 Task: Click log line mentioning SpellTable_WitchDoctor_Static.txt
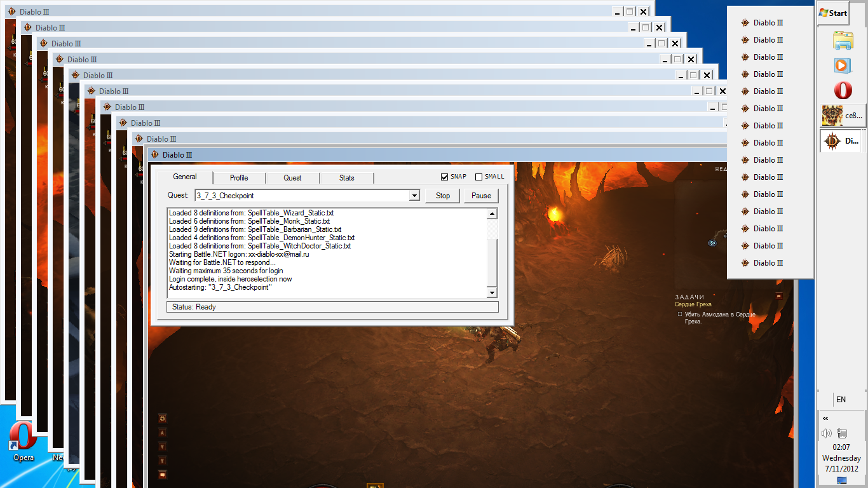click(260, 246)
